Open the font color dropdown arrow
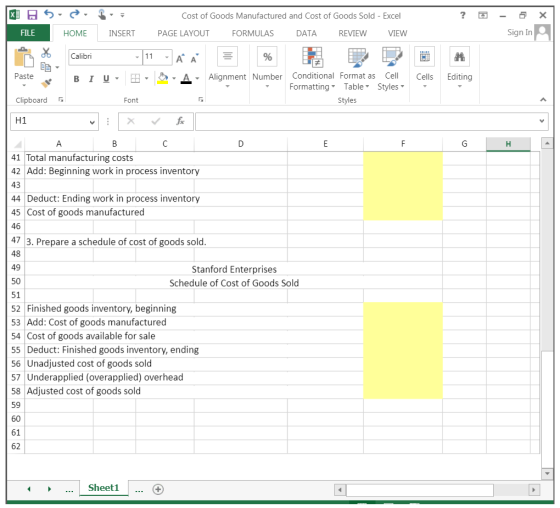This screenshot has height=508, width=560. tap(197, 79)
